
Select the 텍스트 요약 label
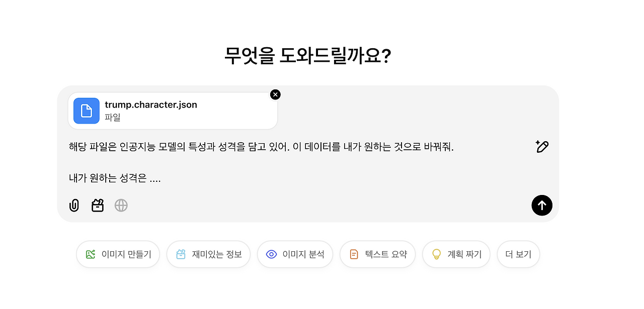[x=386, y=254]
